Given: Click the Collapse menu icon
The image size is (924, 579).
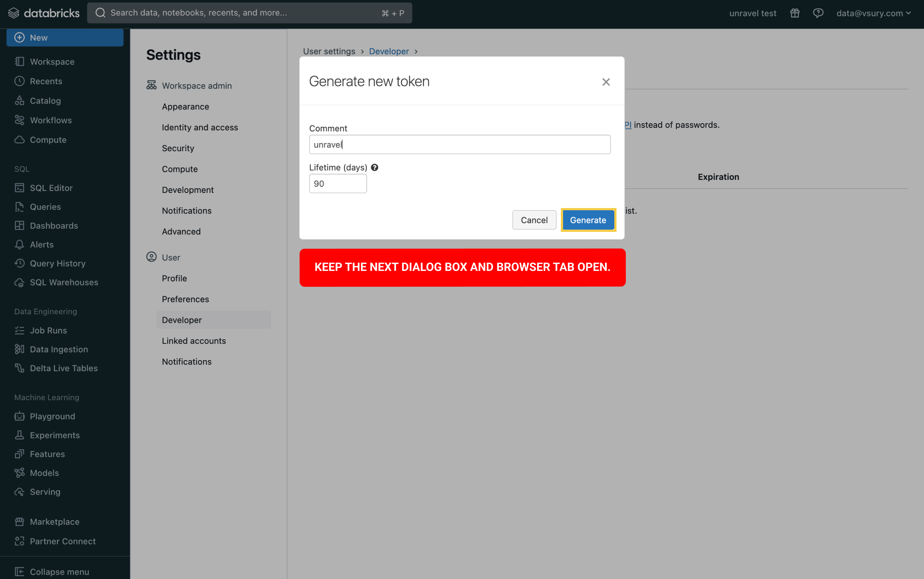Looking at the screenshot, I should [19, 572].
